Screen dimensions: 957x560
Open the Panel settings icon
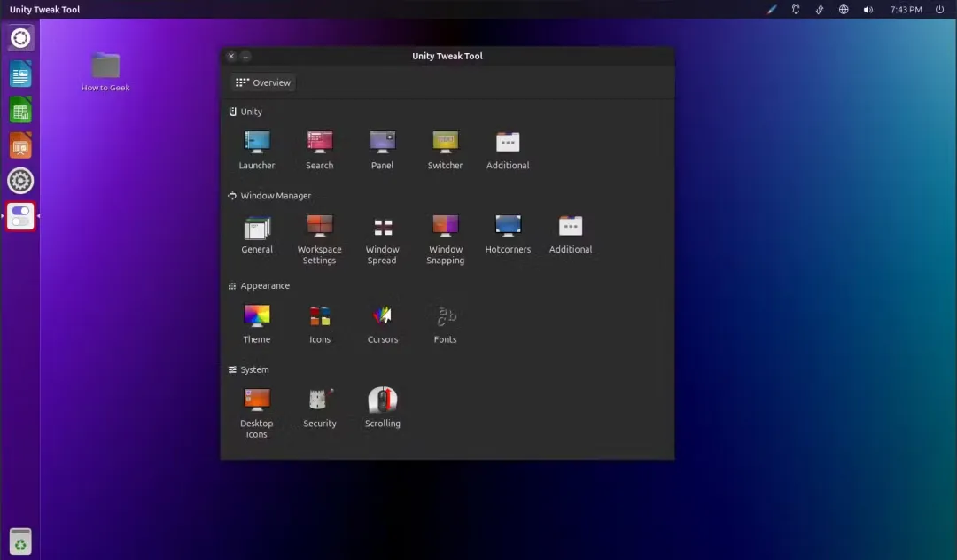[x=383, y=150]
